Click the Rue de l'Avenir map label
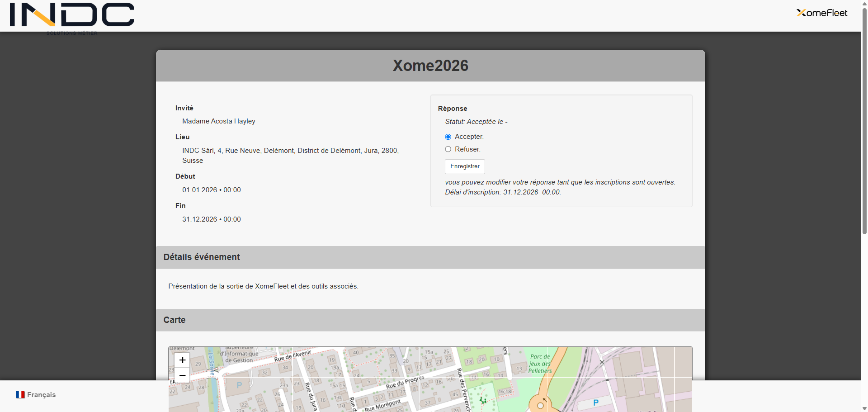 (x=293, y=355)
